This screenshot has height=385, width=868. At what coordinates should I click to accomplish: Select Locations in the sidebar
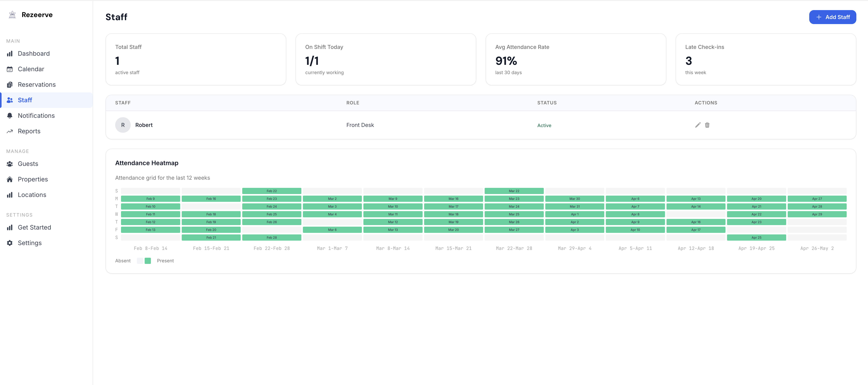click(x=32, y=195)
